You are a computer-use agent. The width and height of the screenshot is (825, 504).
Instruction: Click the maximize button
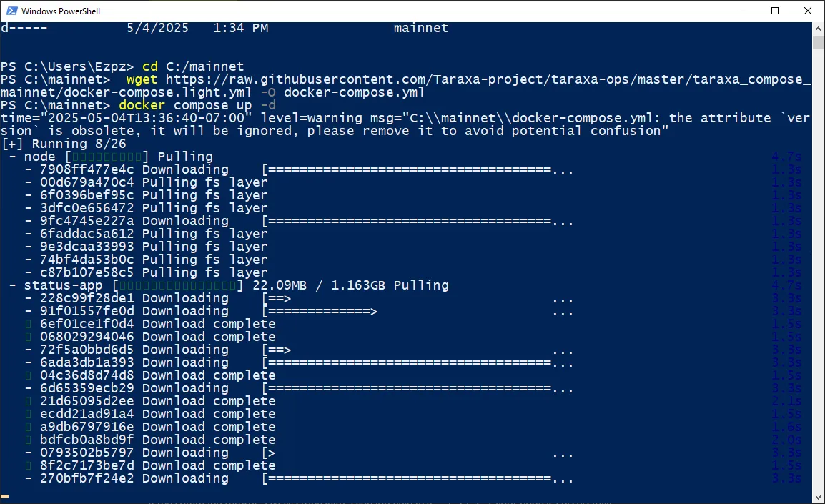[x=774, y=11]
